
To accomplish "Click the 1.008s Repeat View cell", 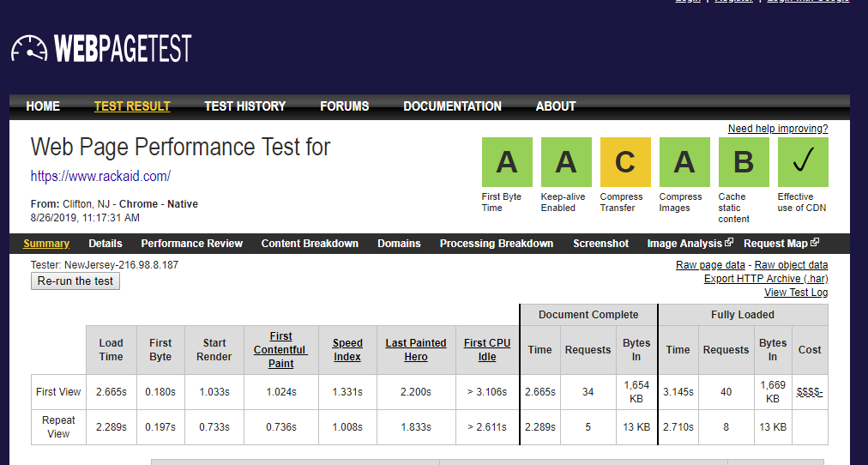I will pyautogui.click(x=347, y=426).
